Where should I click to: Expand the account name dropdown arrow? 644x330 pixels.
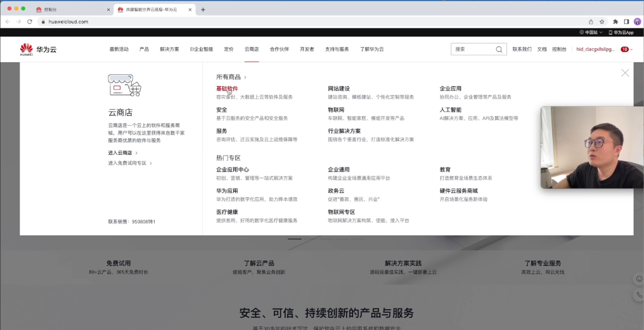pyautogui.click(x=632, y=49)
